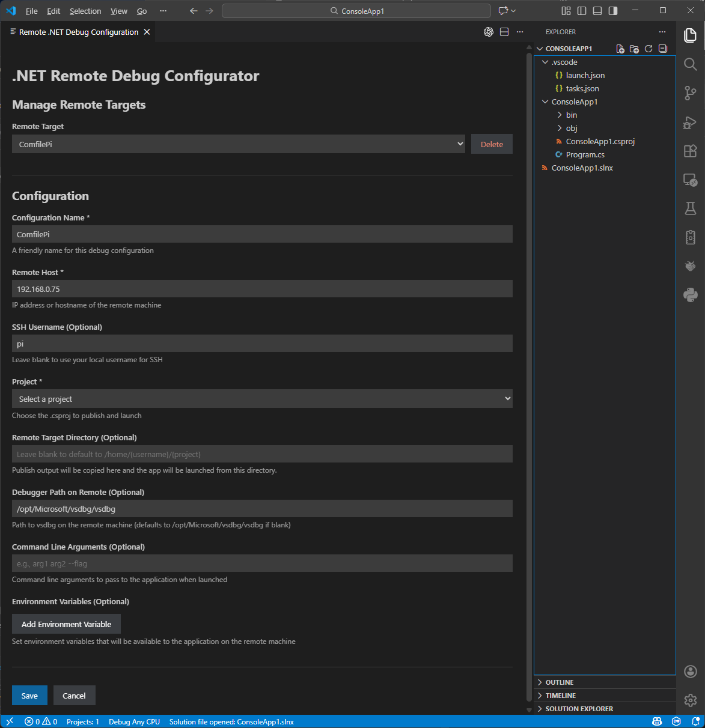Screen dimensions: 705x728
Task: Click the Add Environment Variable button
Action: tap(66, 624)
